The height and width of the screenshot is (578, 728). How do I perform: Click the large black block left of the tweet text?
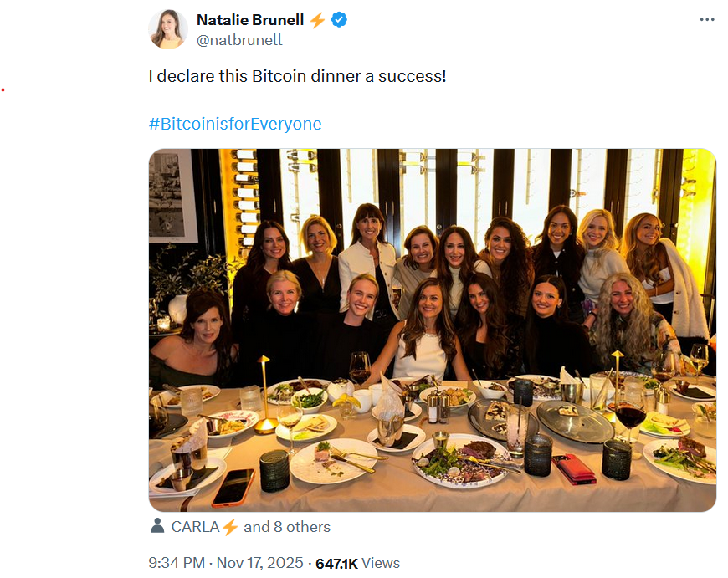[69, 99]
